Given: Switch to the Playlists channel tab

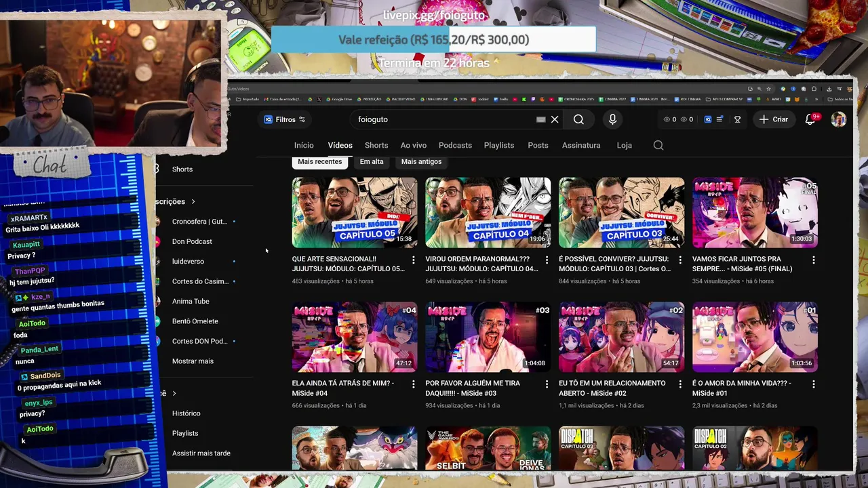Looking at the screenshot, I should (499, 145).
